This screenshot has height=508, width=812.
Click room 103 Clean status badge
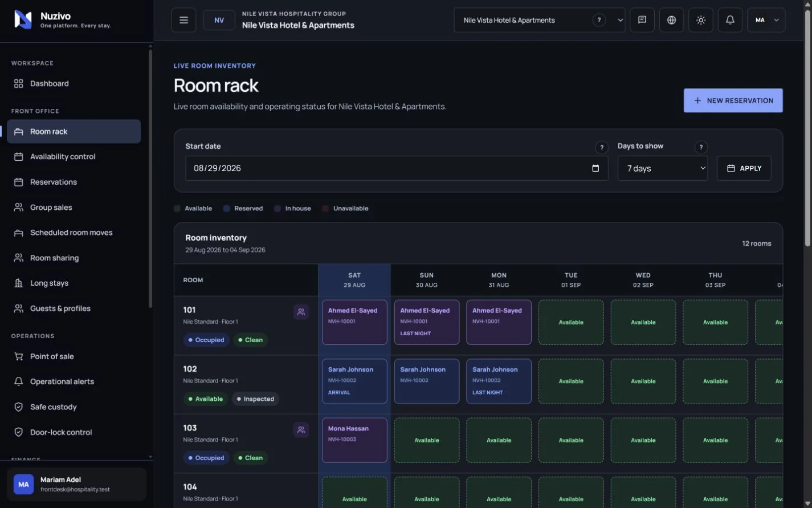pos(251,458)
